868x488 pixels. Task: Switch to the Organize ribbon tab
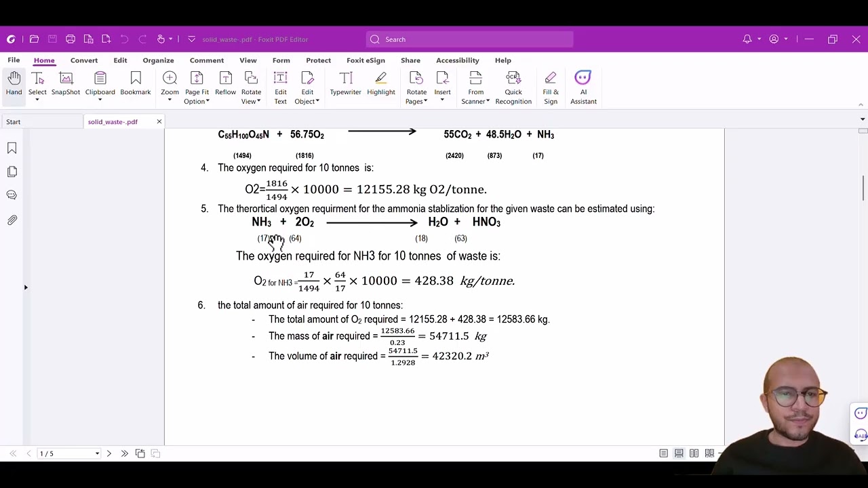tap(158, 60)
